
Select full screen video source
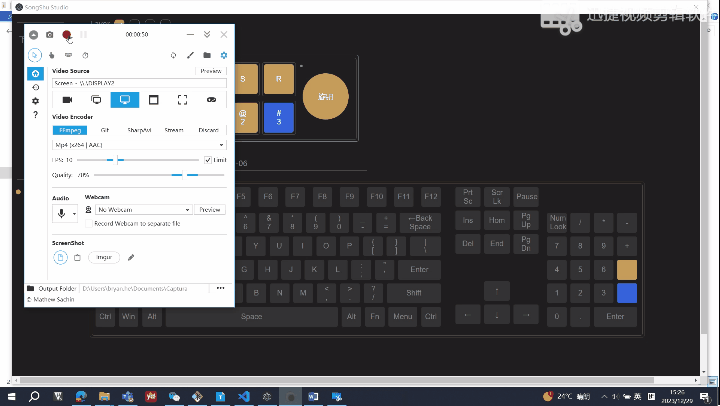coord(96,100)
